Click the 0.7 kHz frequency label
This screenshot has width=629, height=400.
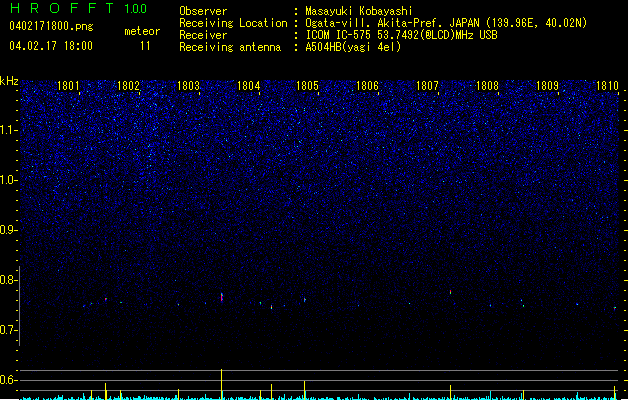8,330
